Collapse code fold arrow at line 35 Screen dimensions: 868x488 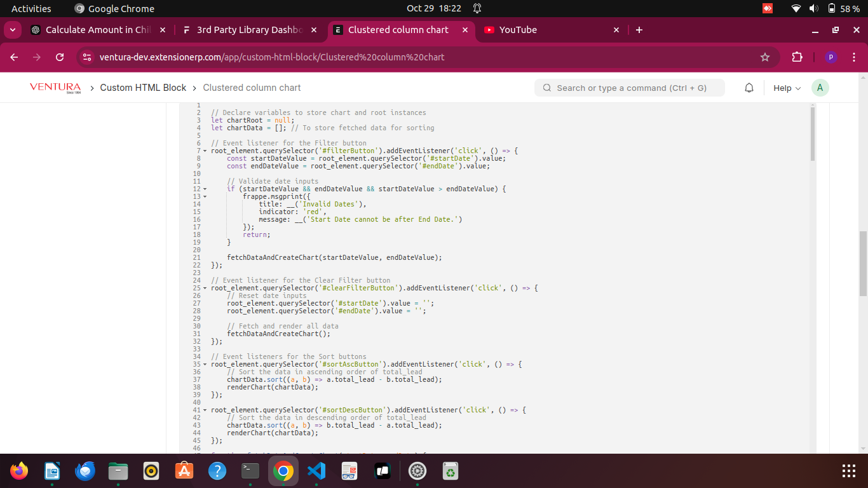[205, 364]
